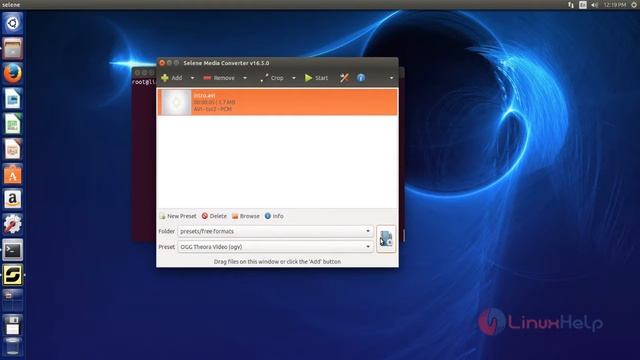This screenshot has width=640, height=360.
Task: Click Selene Media Converter title bar
Action: tap(277, 63)
